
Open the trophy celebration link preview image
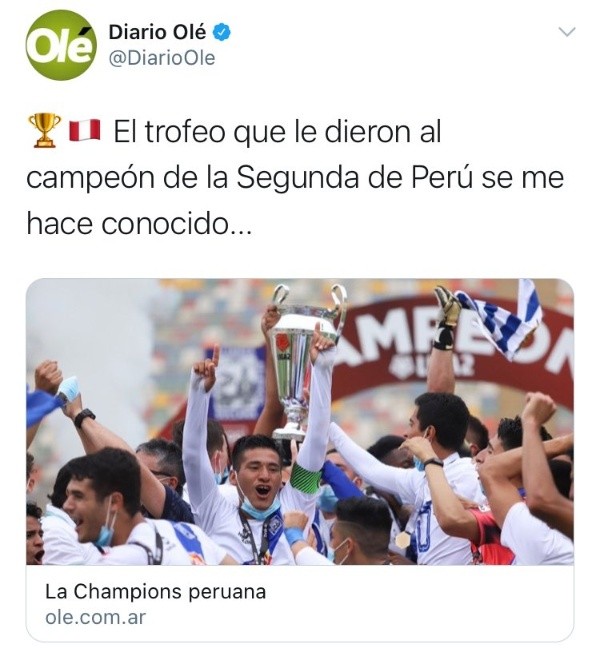click(300, 421)
